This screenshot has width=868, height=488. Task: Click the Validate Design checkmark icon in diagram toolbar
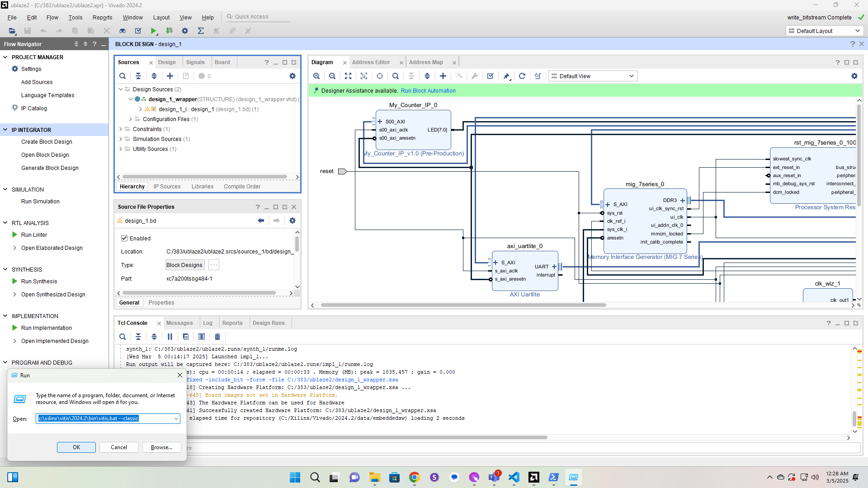coord(490,76)
